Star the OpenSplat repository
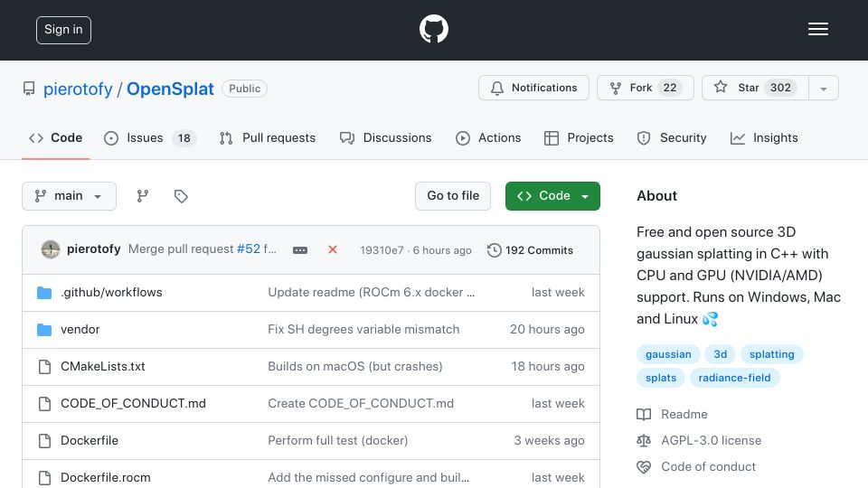Image resolution: width=868 pixels, height=488 pixels. tap(755, 88)
